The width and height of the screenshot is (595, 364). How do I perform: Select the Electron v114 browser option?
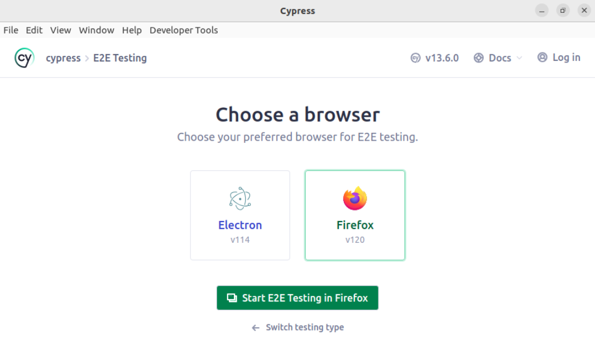(240, 215)
